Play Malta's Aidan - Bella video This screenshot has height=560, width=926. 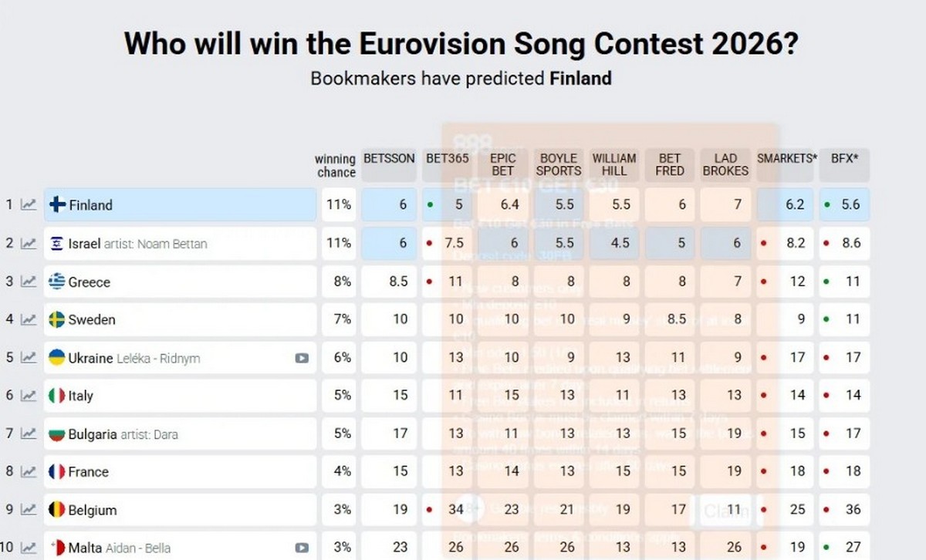[302, 548]
